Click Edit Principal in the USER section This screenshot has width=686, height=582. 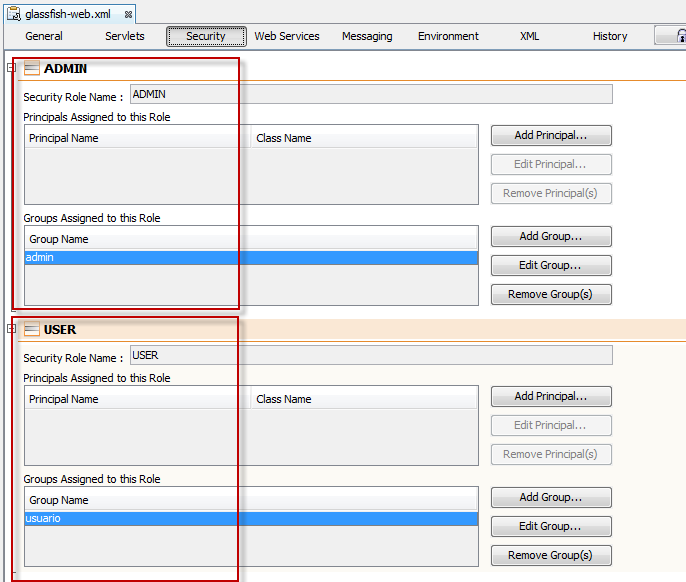pos(551,425)
